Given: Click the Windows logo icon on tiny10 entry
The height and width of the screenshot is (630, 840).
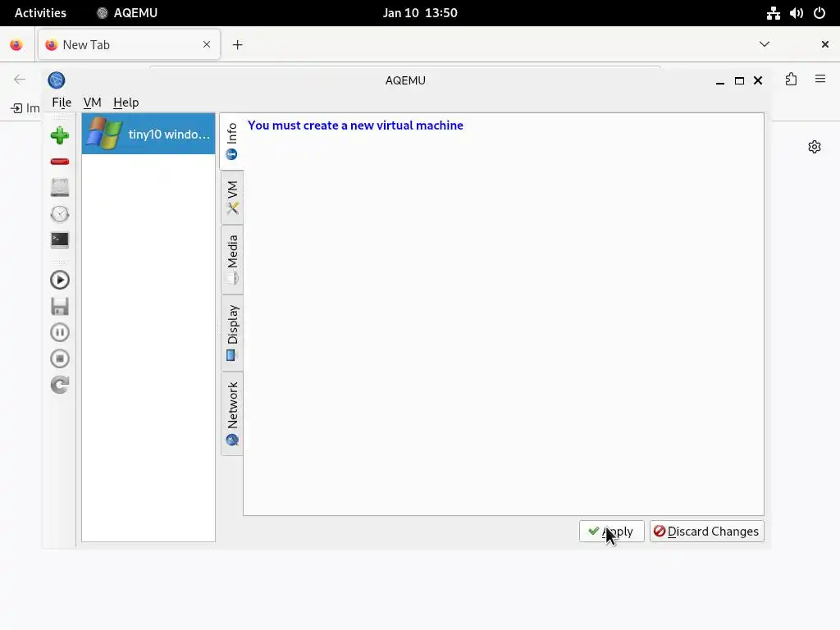Looking at the screenshot, I should click(x=104, y=134).
